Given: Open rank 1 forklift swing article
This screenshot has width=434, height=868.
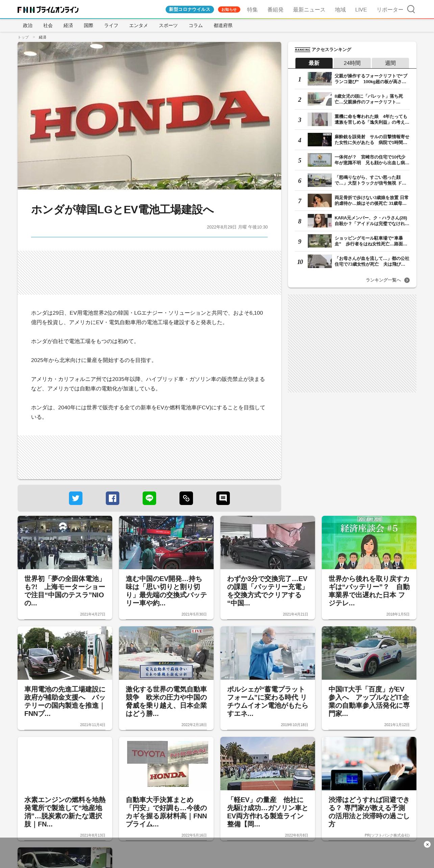Looking at the screenshot, I should [352, 79].
